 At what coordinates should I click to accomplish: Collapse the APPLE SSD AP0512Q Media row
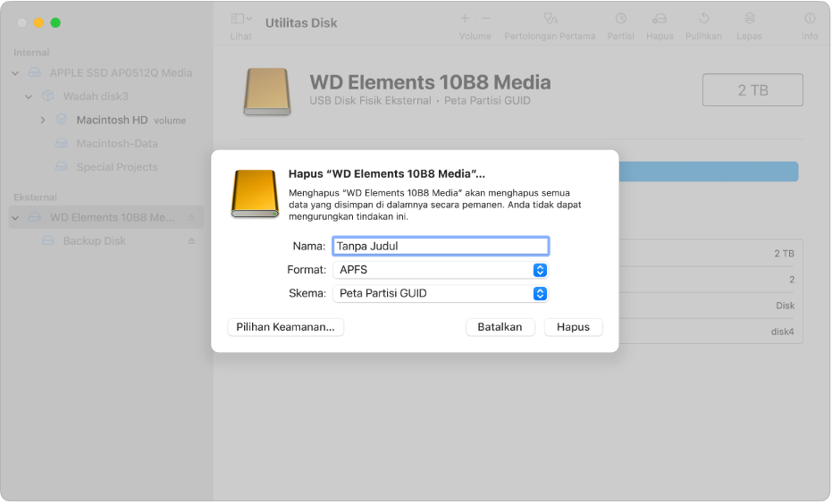pyautogui.click(x=15, y=73)
